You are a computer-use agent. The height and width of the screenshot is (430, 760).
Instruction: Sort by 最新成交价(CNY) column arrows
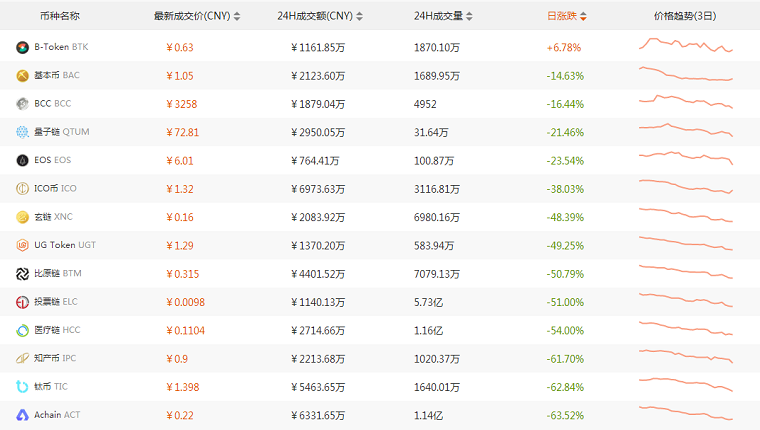(236, 17)
